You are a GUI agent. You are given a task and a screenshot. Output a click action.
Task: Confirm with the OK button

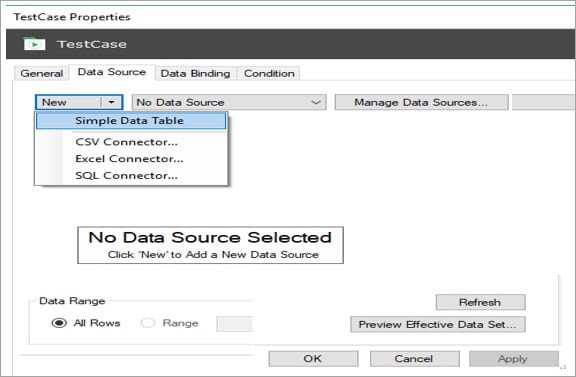coord(313,359)
